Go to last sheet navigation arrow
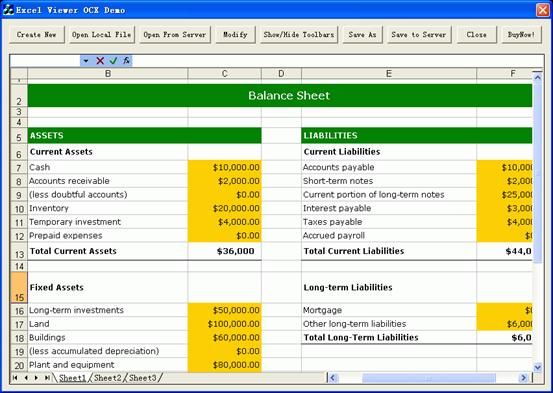553x393 pixels. pyautogui.click(x=47, y=378)
